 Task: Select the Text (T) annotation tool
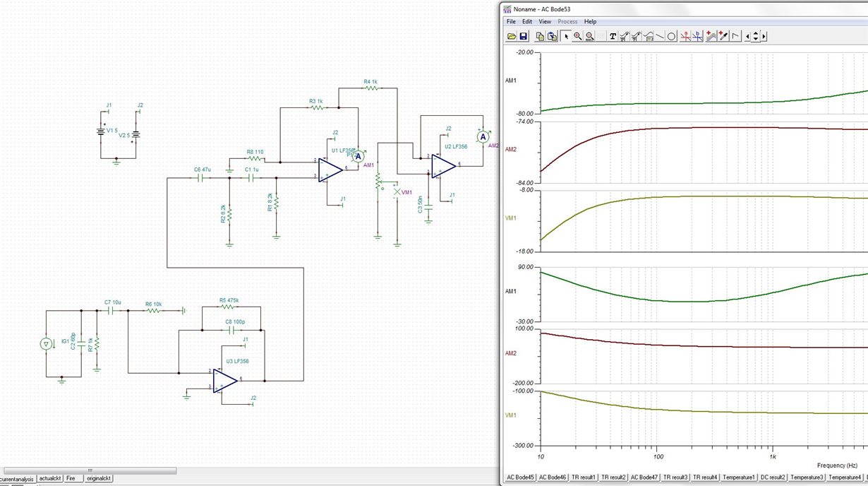pyautogui.click(x=613, y=36)
